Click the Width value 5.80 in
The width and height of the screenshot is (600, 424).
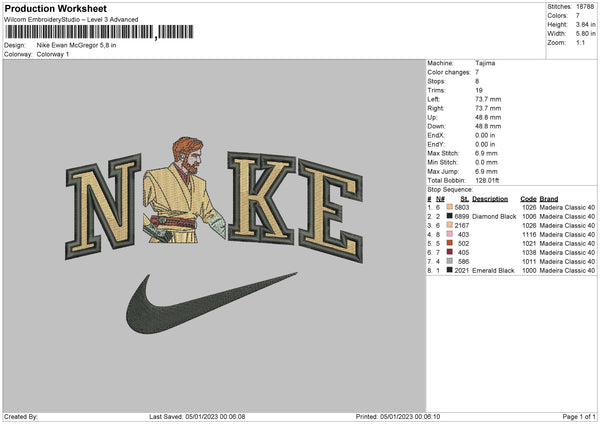pyautogui.click(x=585, y=34)
